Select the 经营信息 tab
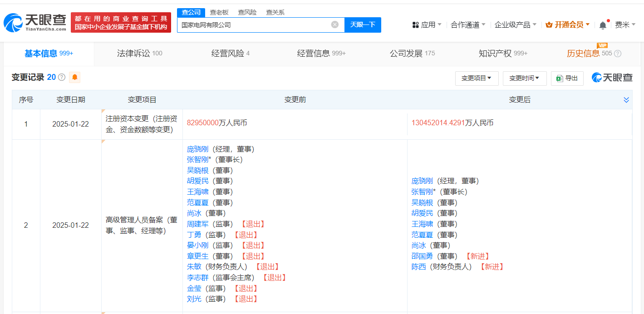 point(321,54)
